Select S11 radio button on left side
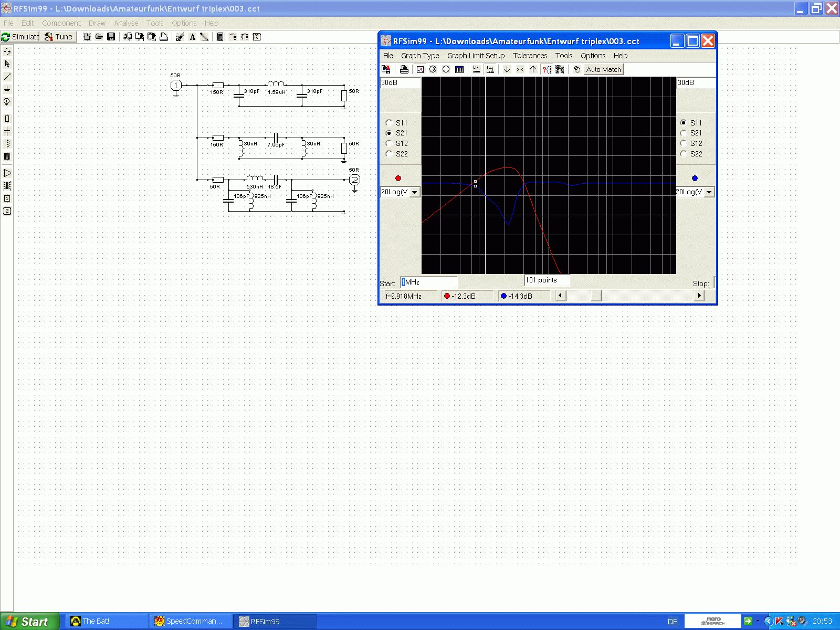Image resolution: width=840 pixels, height=630 pixels. pyautogui.click(x=389, y=123)
